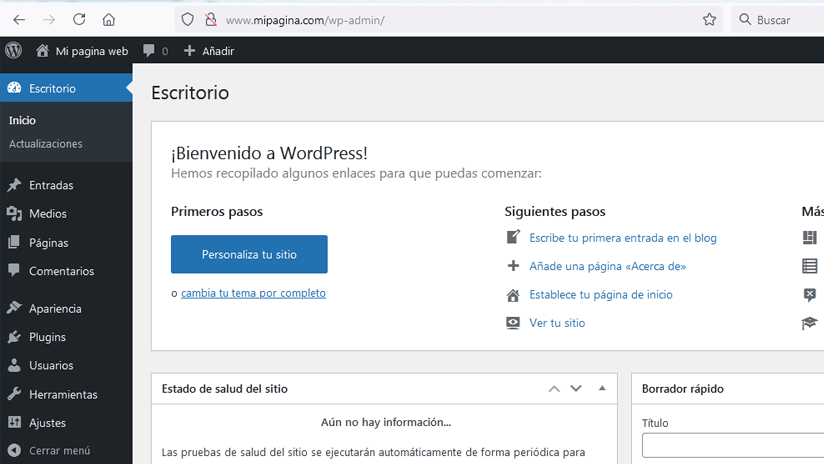The height and width of the screenshot is (464, 824).
Task: Open the cambia tu tema por completo link
Action: (x=253, y=293)
